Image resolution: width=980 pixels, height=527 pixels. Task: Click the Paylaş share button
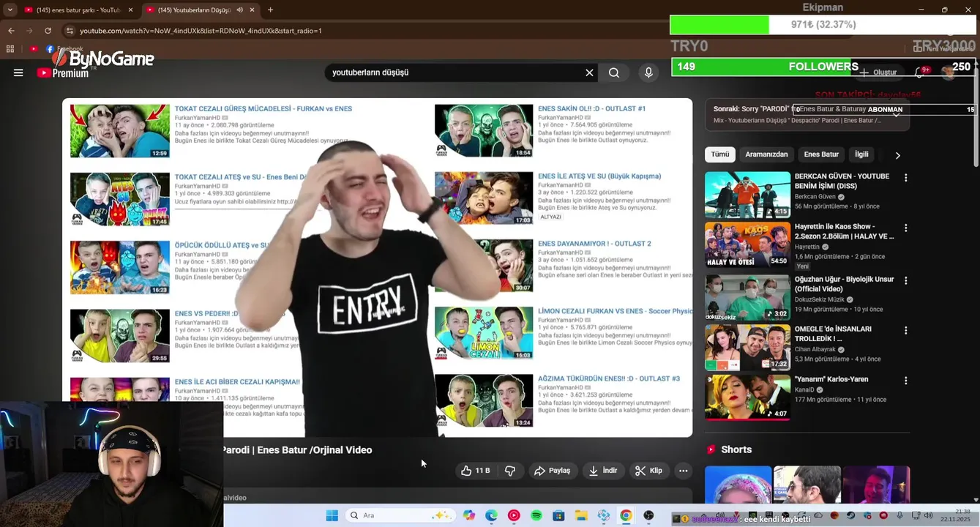[552, 471]
